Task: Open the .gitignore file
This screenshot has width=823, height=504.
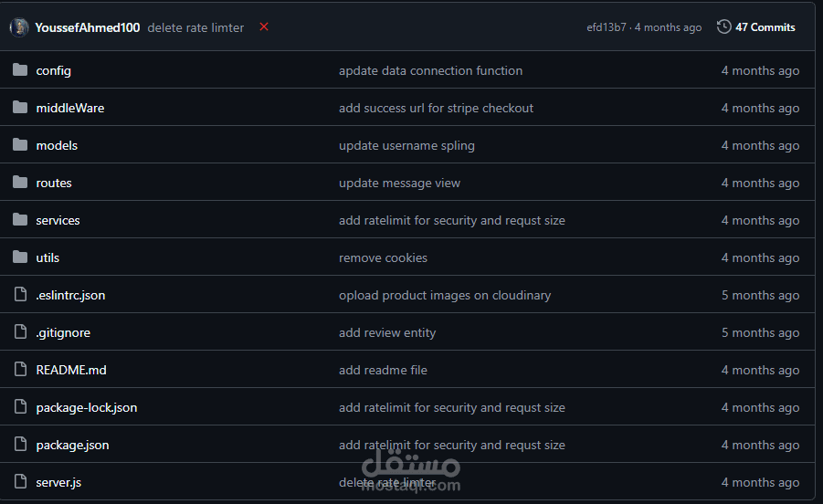Action: (63, 333)
